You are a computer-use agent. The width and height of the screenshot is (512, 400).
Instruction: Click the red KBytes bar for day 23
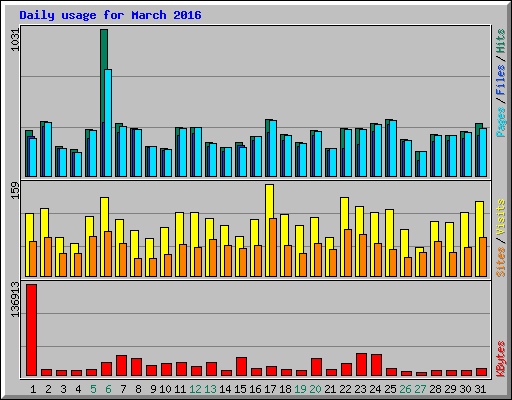click(361, 364)
